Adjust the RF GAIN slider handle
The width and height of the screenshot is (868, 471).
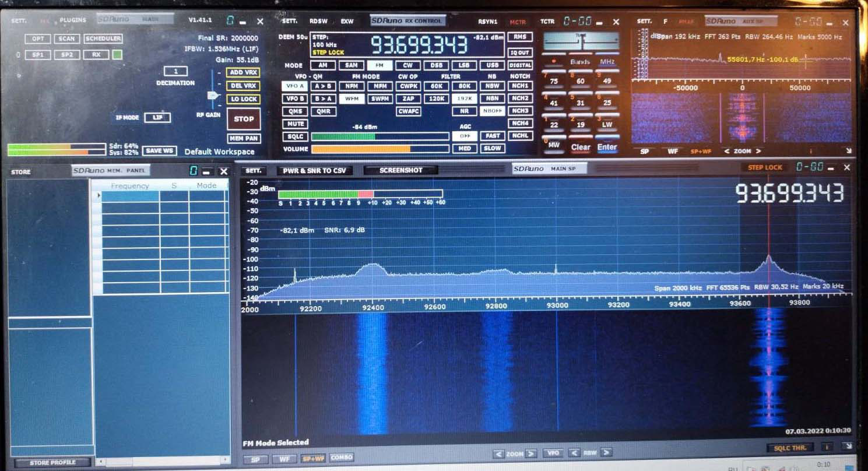(213, 95)
